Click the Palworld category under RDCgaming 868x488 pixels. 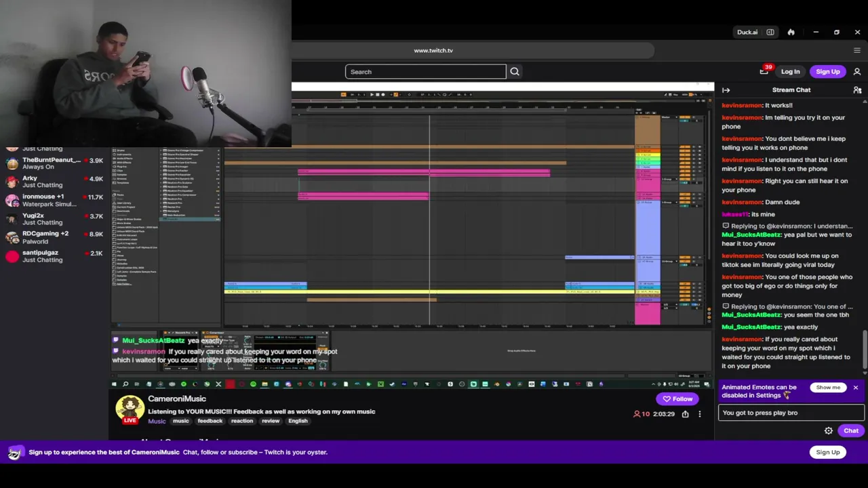[x=35, y=241]
